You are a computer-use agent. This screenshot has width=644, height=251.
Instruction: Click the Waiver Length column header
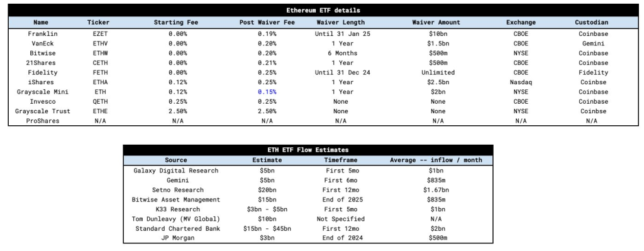[340, 22]
